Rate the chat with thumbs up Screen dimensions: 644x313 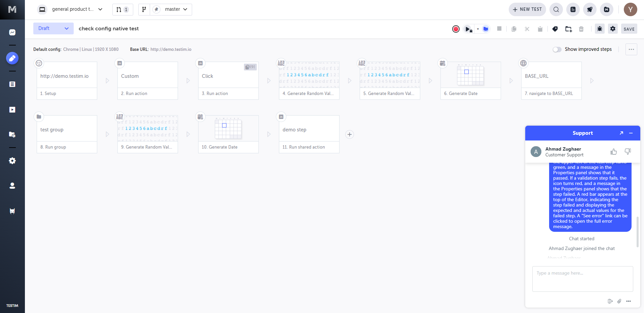(614, 152)
